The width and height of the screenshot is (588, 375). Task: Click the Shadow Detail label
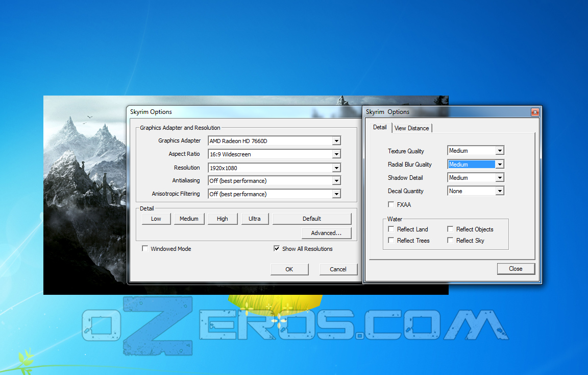click(405, 178)
